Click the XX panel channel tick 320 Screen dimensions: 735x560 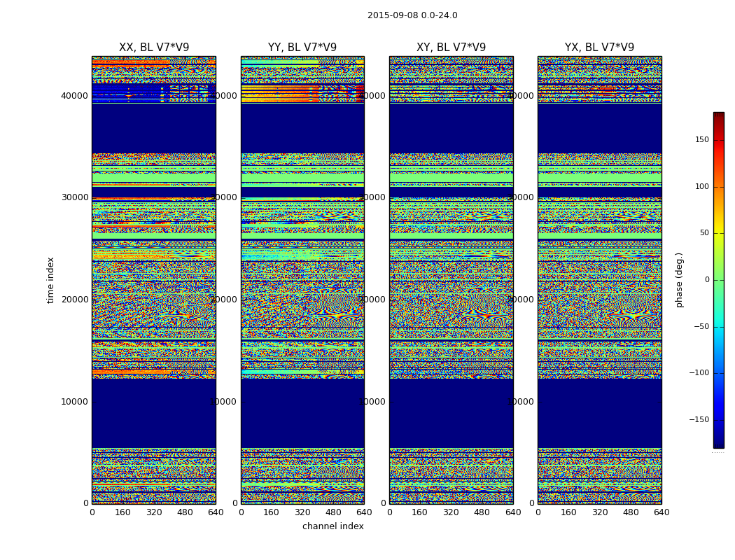[x=154, y=512]
